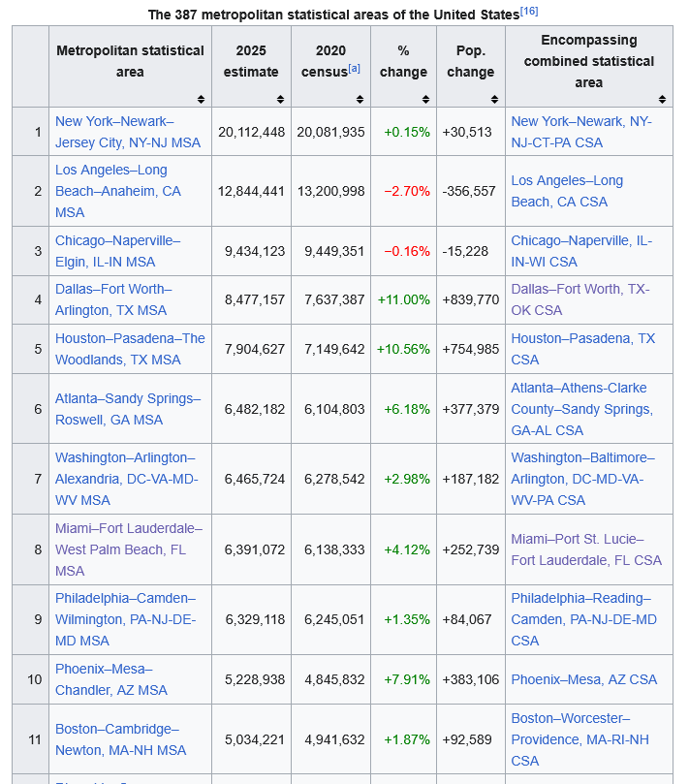
Task: Sort by Metropolitan statistical area column
Action: click(201, 99)
